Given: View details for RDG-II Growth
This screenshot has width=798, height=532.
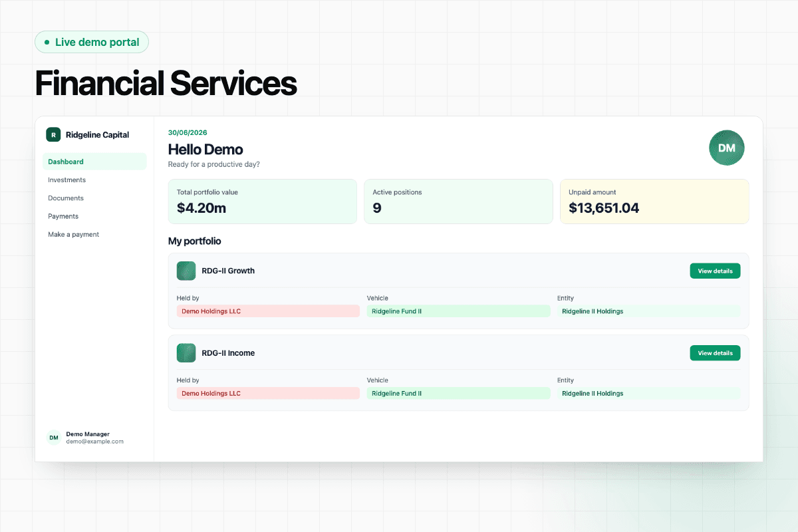Looking at the screenshot, I should (x=715, y=271).
